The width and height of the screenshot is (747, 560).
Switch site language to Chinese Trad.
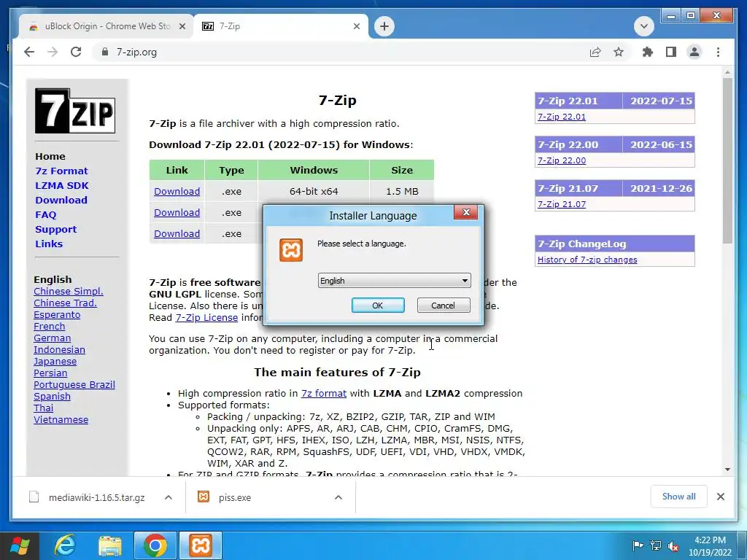[65, 303]
